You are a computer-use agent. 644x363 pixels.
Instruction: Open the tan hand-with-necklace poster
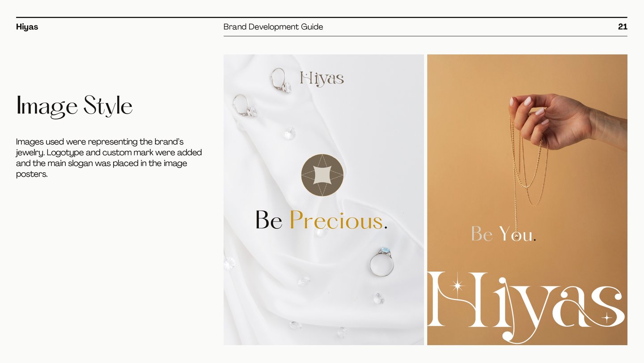527,200
